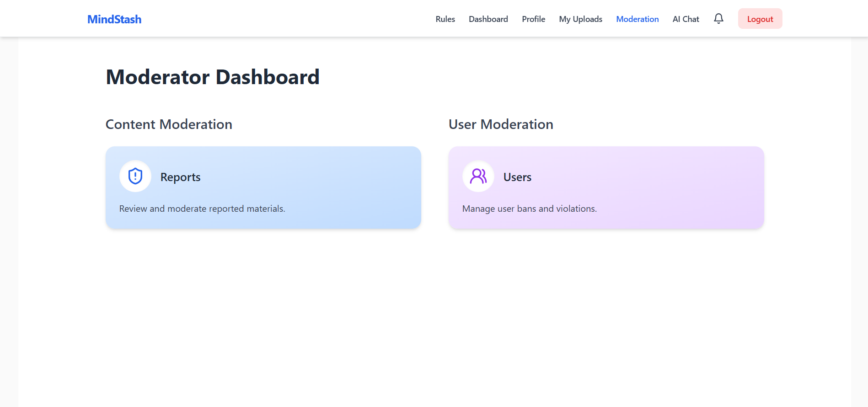Image resolution: width=868 pixels, height=407 pixels.
Task: Click 'Manage user bans and violations.' text
Action: click(530, 209)
